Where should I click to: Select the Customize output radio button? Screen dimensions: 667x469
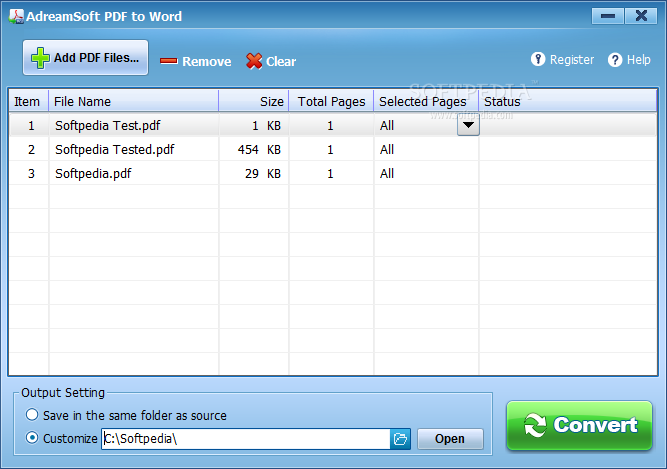[x=33, y=438]
